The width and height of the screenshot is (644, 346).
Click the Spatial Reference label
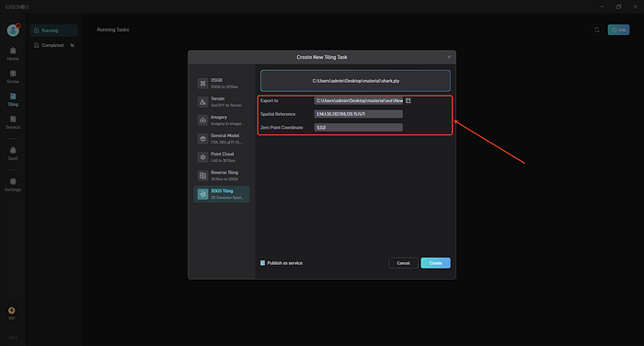(x=278, y=114)
